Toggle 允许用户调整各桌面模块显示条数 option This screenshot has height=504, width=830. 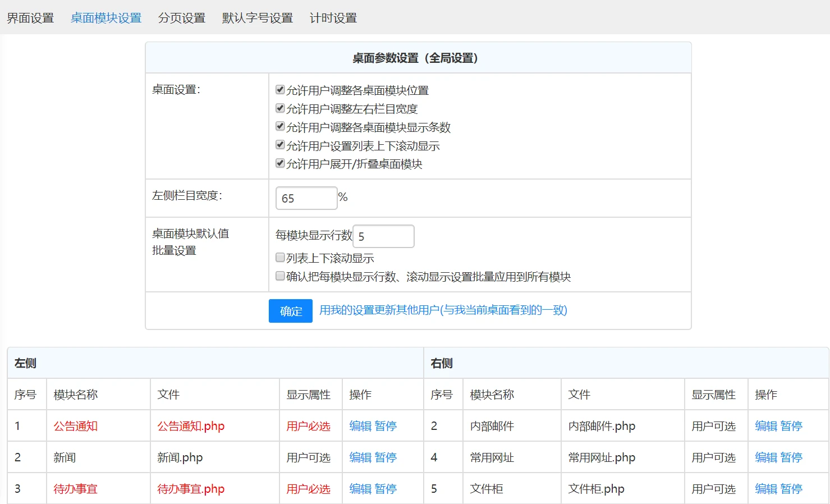click(x=280, y=126)
